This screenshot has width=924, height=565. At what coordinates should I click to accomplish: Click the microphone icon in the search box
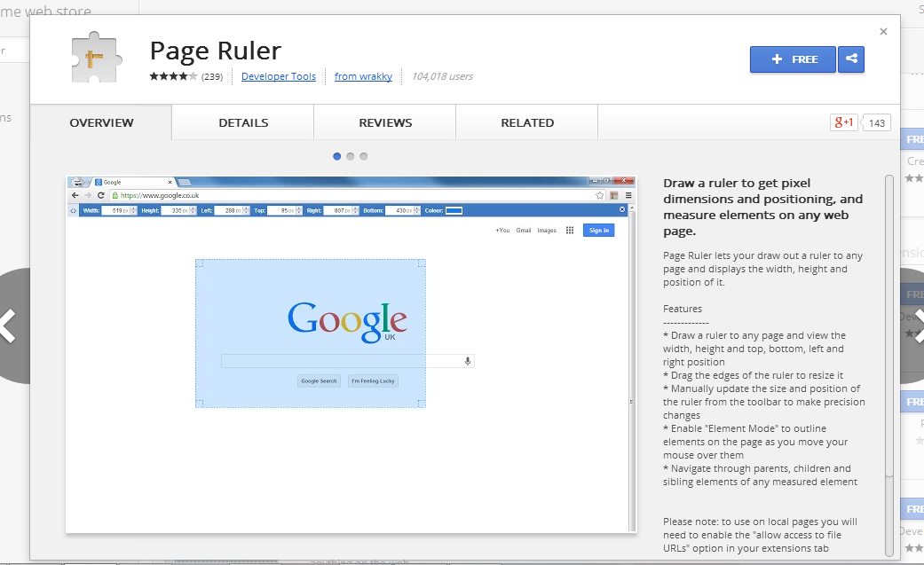[x=467, y=360]
